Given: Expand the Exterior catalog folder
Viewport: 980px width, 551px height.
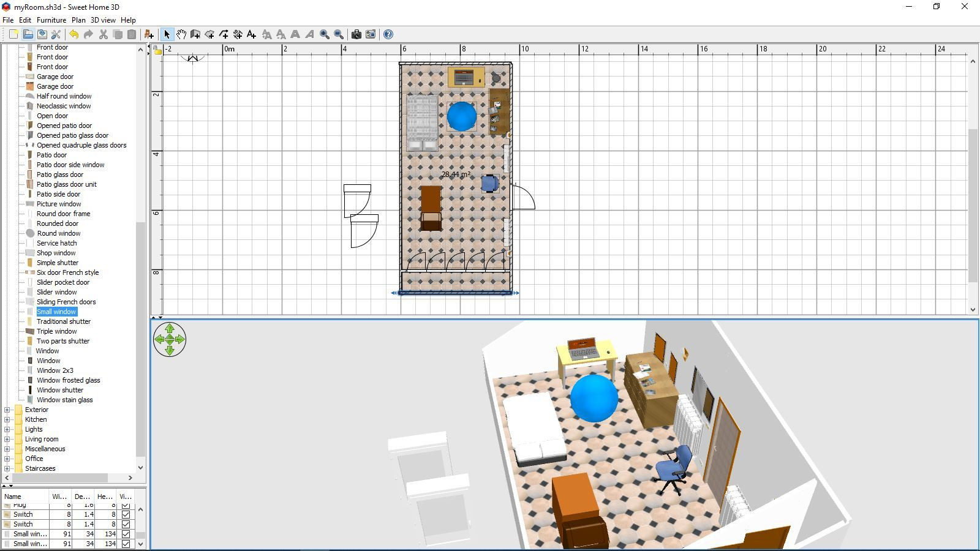Looking at the screenshot, I should [7, 410].
